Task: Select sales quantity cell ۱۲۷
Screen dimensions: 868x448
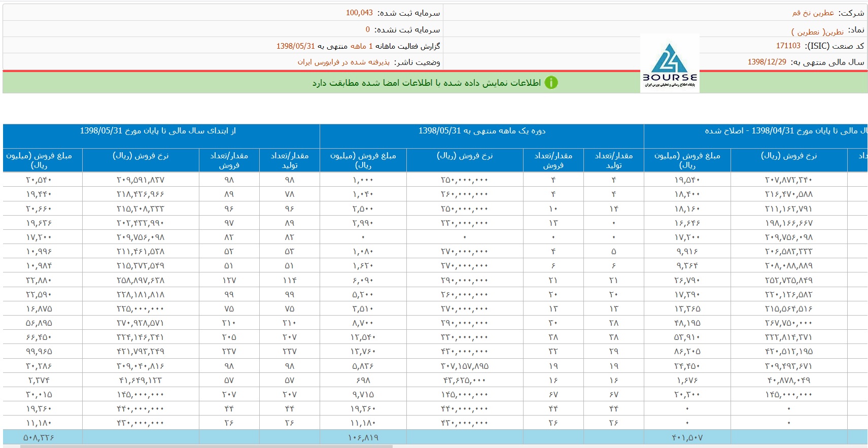Action: pos(229,280)
